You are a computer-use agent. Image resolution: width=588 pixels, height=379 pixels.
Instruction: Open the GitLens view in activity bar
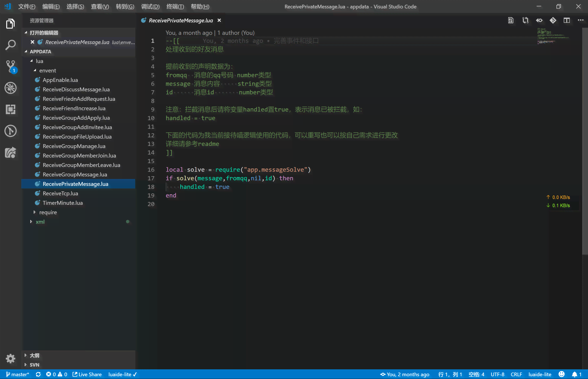(10, 131)
